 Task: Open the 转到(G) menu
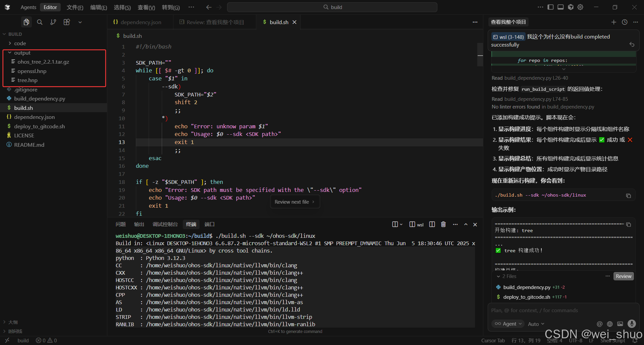171,7
